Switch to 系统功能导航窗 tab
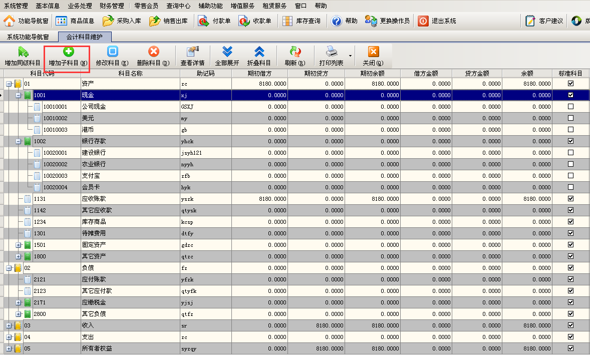 coord(28,37)
